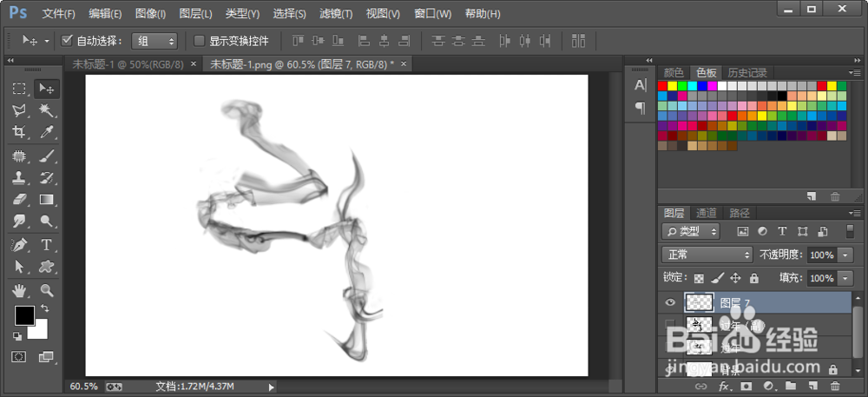The image size is (868, 397).
Task: Select the Crop tool
Action: [x=19, y=132]
